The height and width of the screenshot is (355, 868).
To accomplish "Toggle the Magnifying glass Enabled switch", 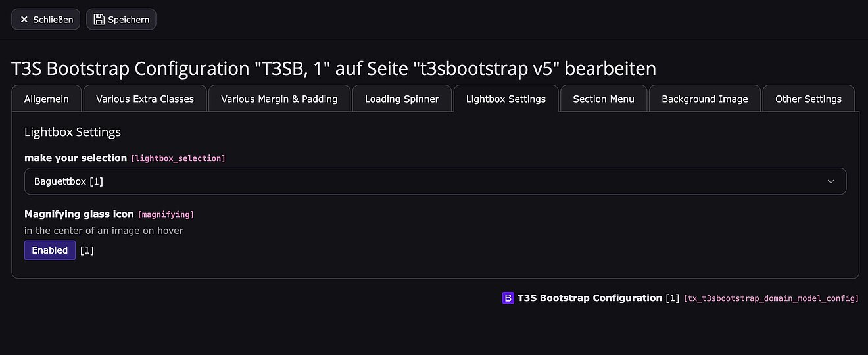I will (50, 250).
